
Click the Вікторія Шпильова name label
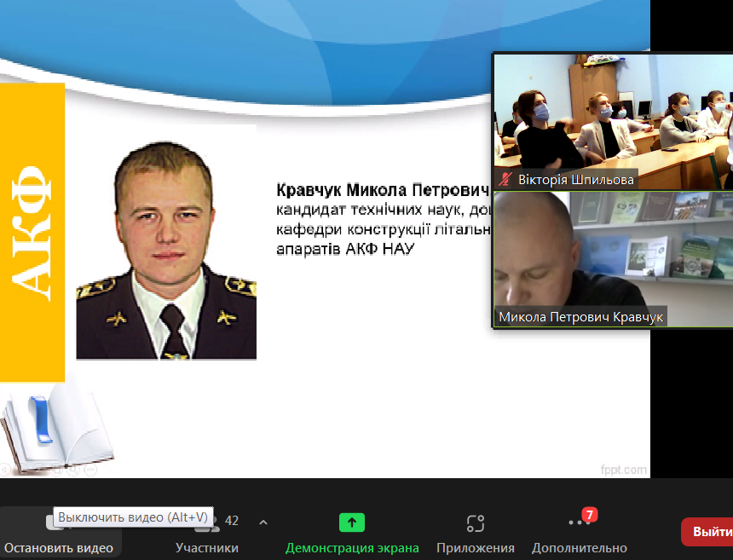point(575,180)
